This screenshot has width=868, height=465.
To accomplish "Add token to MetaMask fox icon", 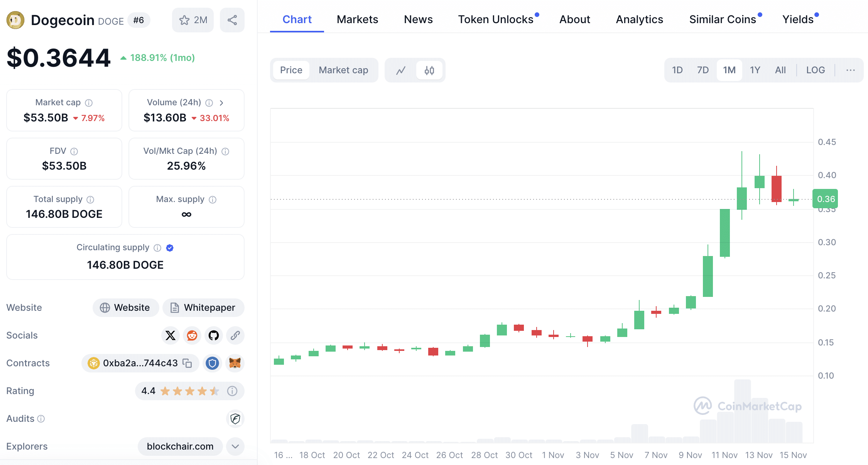I will point(235,363).
